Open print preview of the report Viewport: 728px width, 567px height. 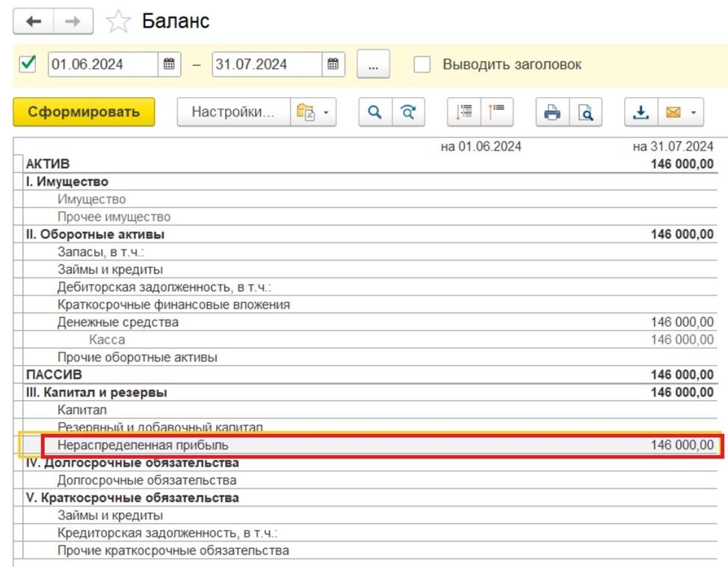(x=586, y=112)
